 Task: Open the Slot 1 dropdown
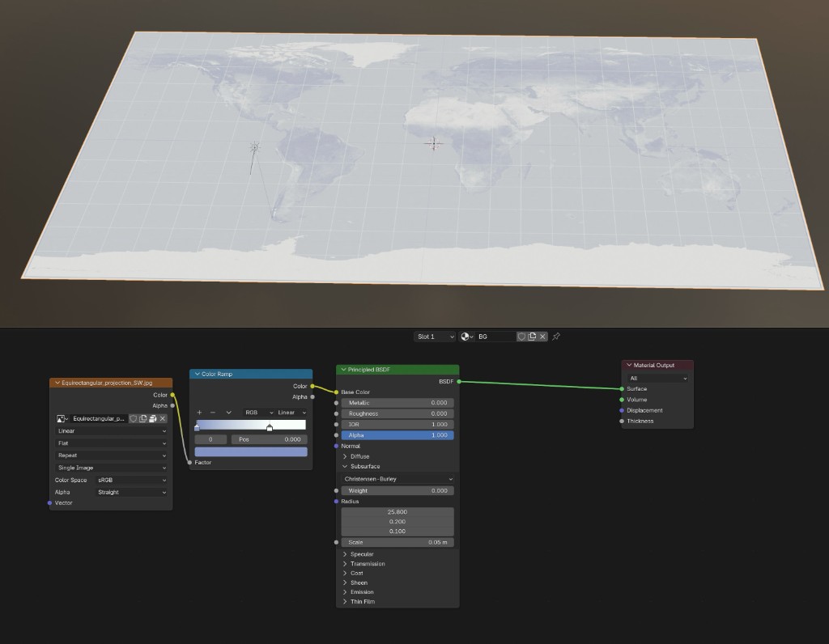pos(435,336)
